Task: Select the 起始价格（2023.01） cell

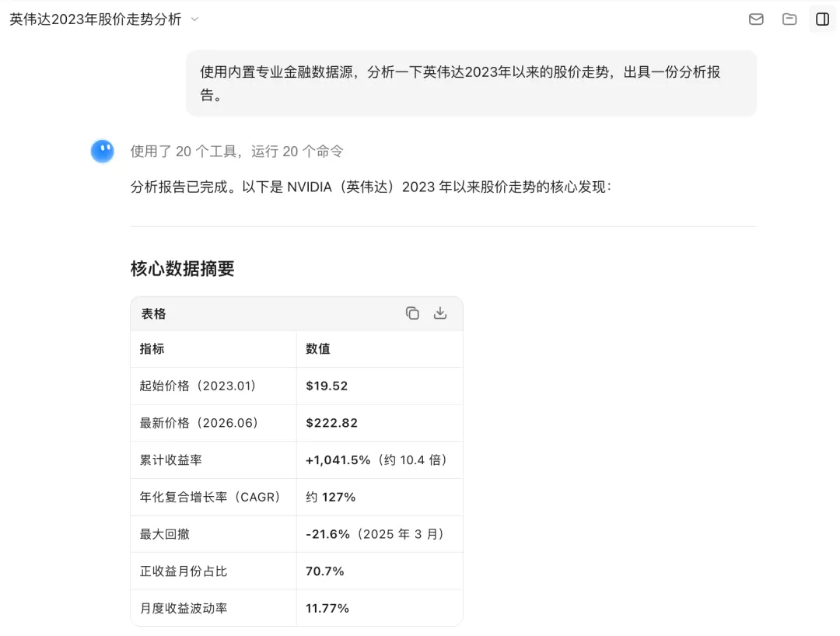Action: point(213,386)
